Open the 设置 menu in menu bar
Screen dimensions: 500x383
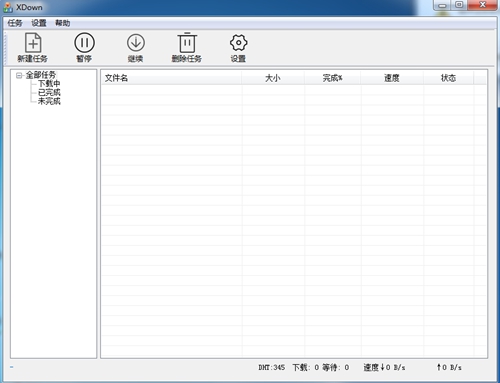pos(39,23)
